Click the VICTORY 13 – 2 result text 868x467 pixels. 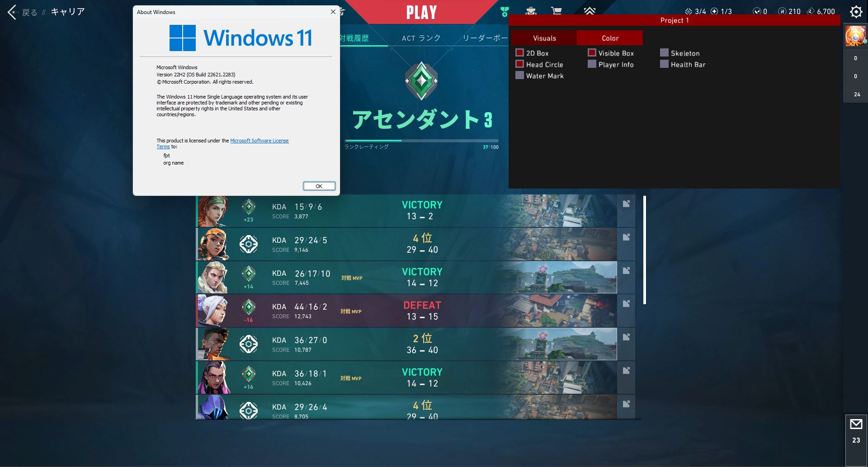[x=422, y=210]
